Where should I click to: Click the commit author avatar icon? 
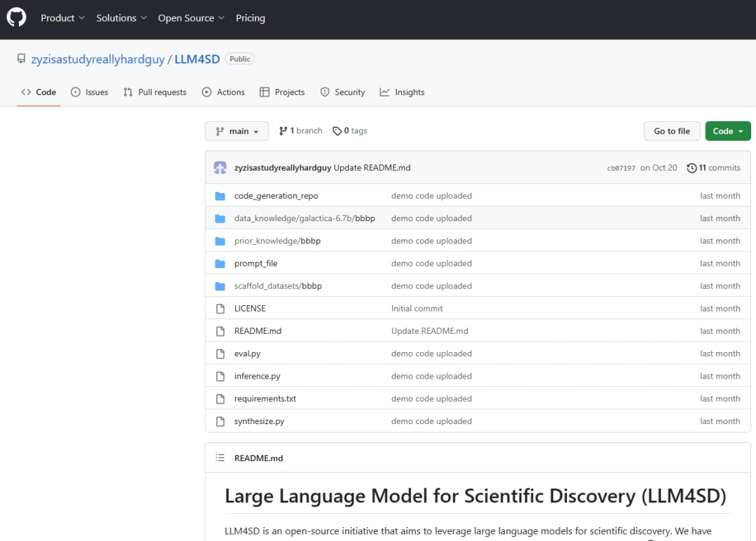coord(220,168)
